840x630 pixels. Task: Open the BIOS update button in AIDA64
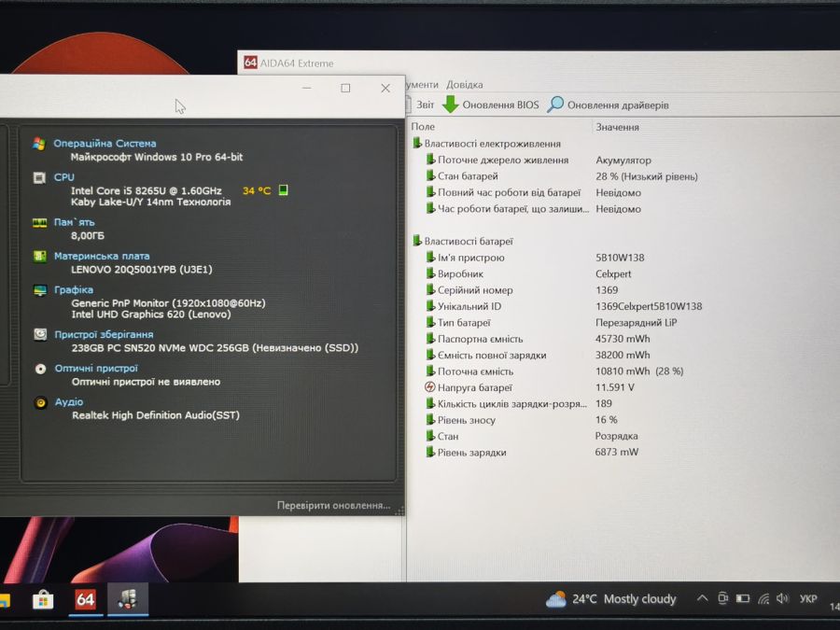coord(491,105)
